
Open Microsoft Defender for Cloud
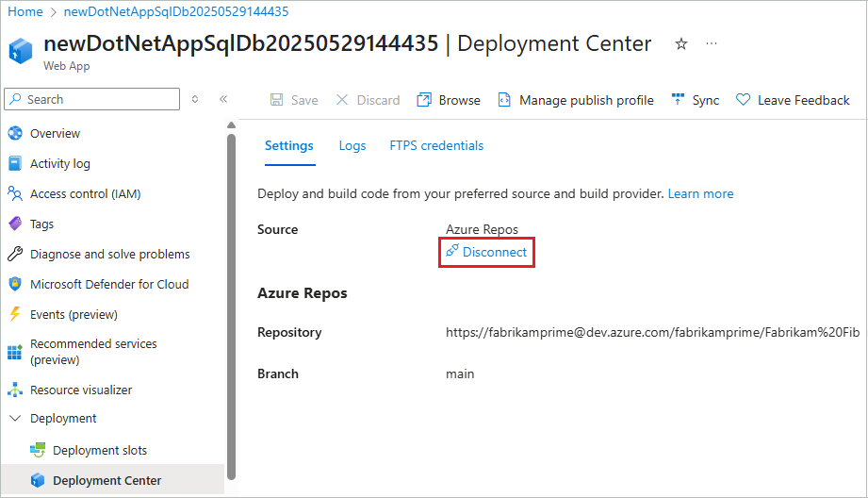click(108, 285)
